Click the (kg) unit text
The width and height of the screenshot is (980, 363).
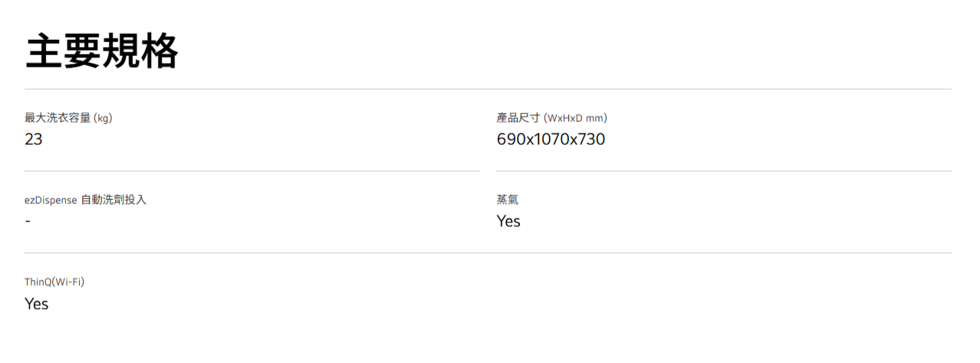pos(104,118)
